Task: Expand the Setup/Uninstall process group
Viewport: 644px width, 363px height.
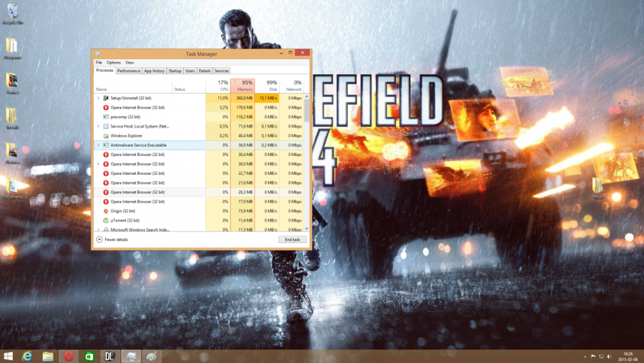Action: click(98, 98)
